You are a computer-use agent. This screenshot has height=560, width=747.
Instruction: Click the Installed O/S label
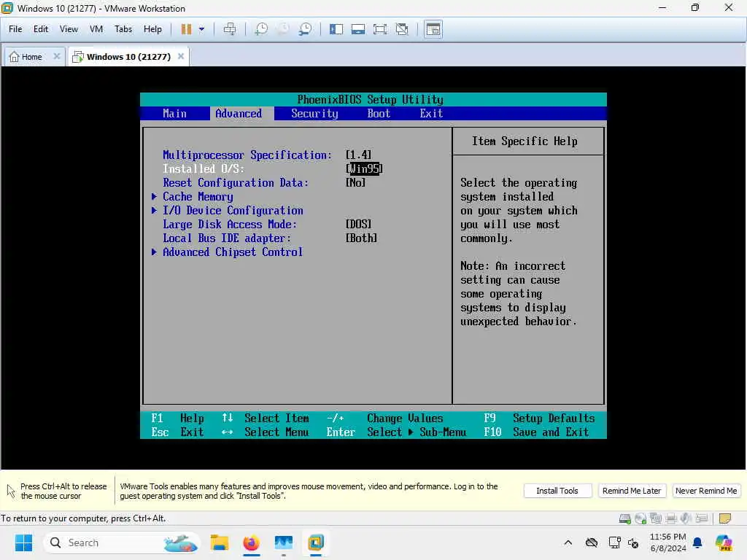204,168
